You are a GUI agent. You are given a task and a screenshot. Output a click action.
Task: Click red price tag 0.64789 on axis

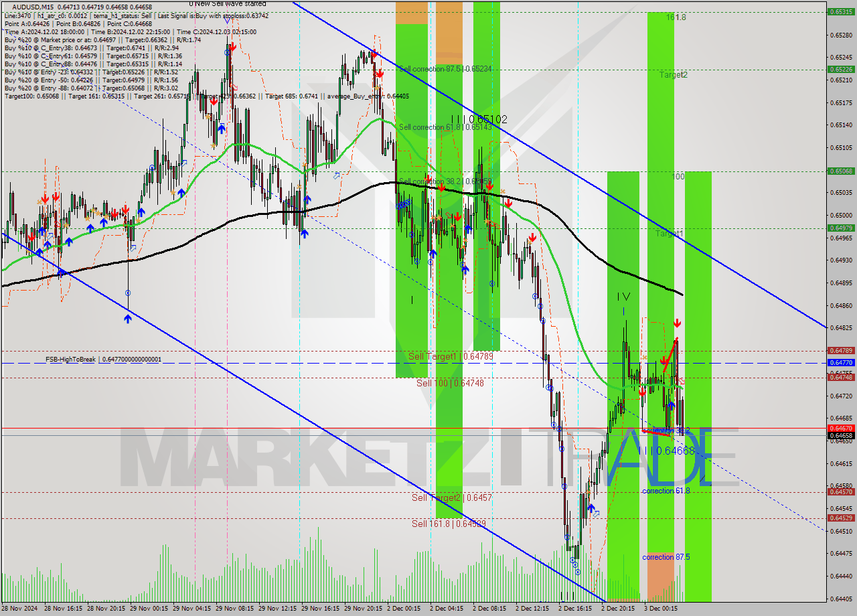pos(841,350)
